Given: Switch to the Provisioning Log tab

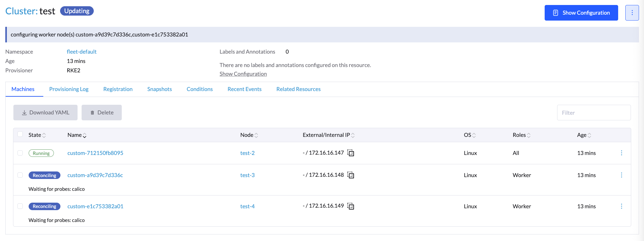Looking at the screenshot, I should 69,89.
